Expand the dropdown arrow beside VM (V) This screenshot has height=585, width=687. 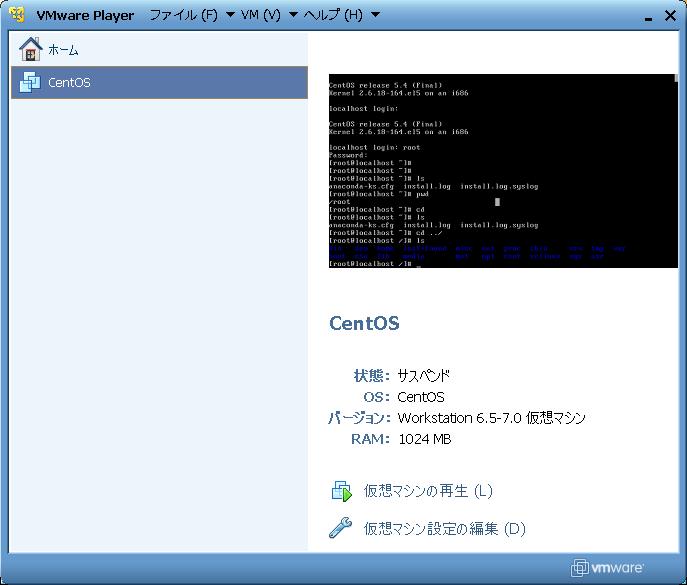pyautogui.click(x=293, y=15)
